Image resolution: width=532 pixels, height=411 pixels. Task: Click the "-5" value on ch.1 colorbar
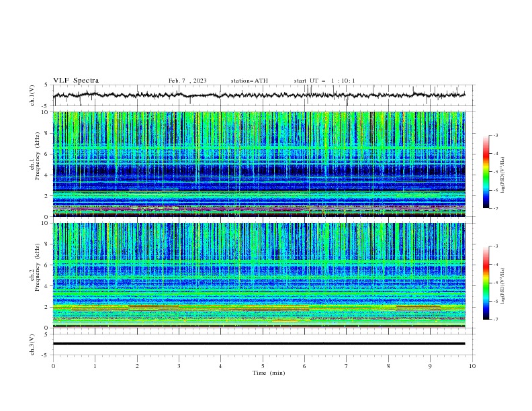(x=495, y=172)
